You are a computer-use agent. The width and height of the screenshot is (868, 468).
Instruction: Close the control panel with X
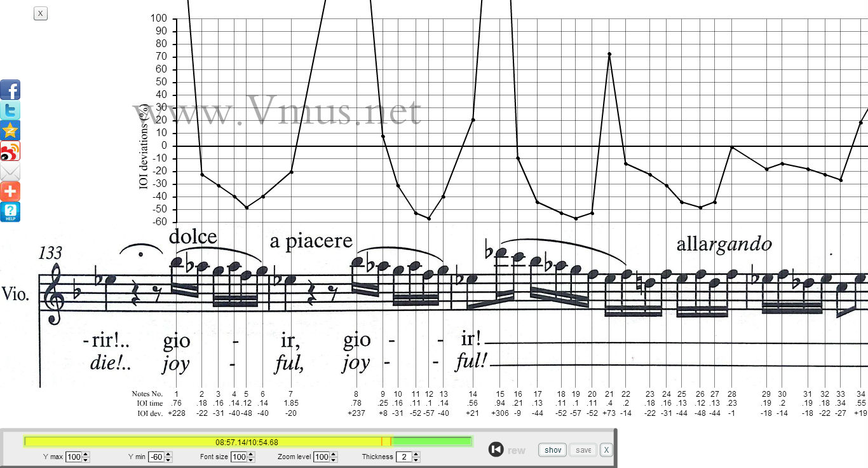pyautogui.click(x=606, y=450)
